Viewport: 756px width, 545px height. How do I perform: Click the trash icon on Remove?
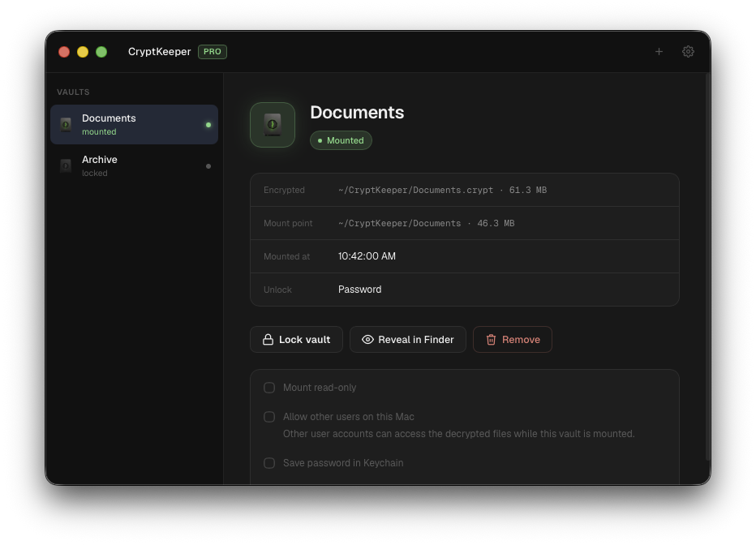coord(491,339)
